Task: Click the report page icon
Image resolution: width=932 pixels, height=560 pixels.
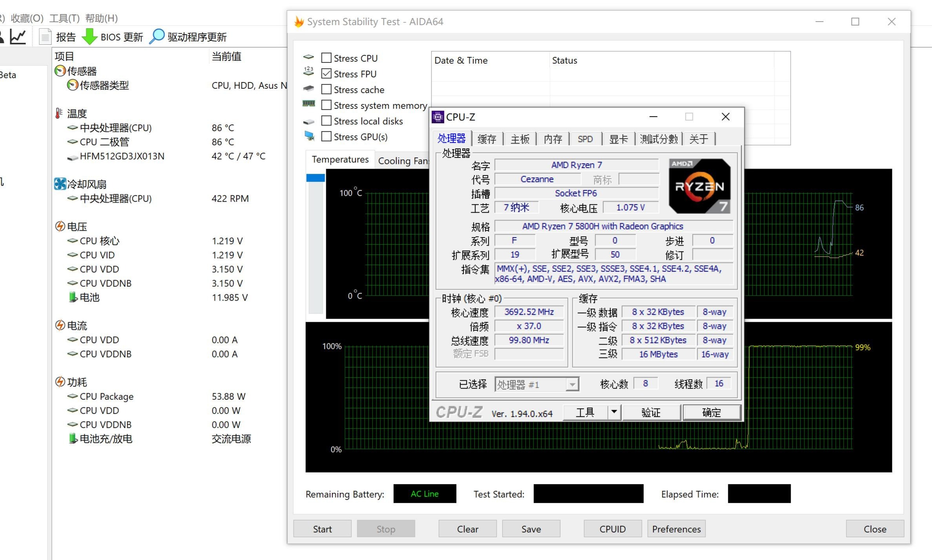Action: pos(46,37)
